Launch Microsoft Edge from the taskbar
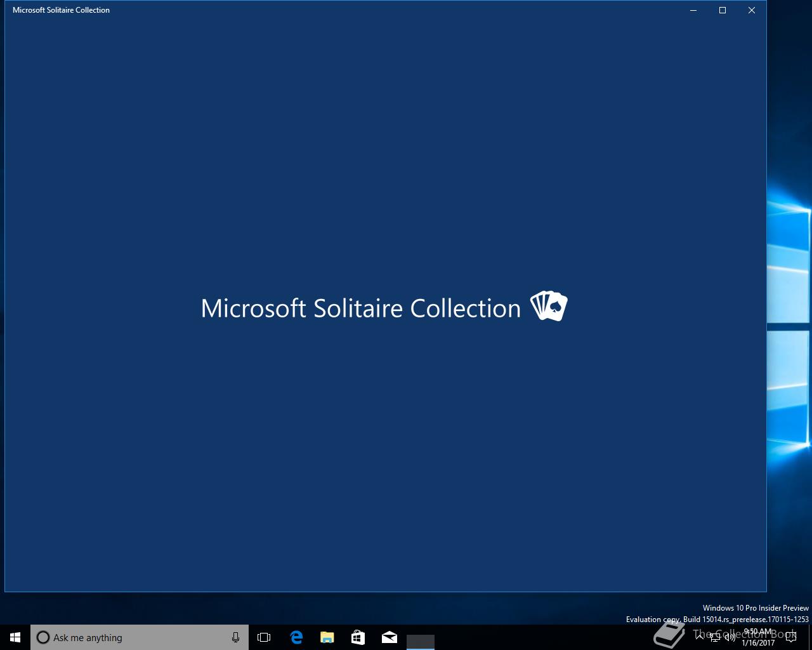The width and height of the screenshot is (812, 650). 296,637
